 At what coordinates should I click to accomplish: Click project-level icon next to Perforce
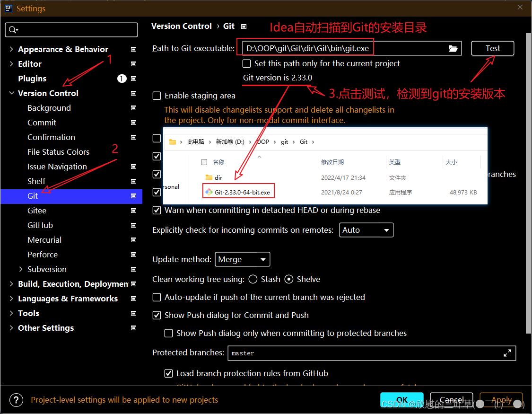(134, 255)
